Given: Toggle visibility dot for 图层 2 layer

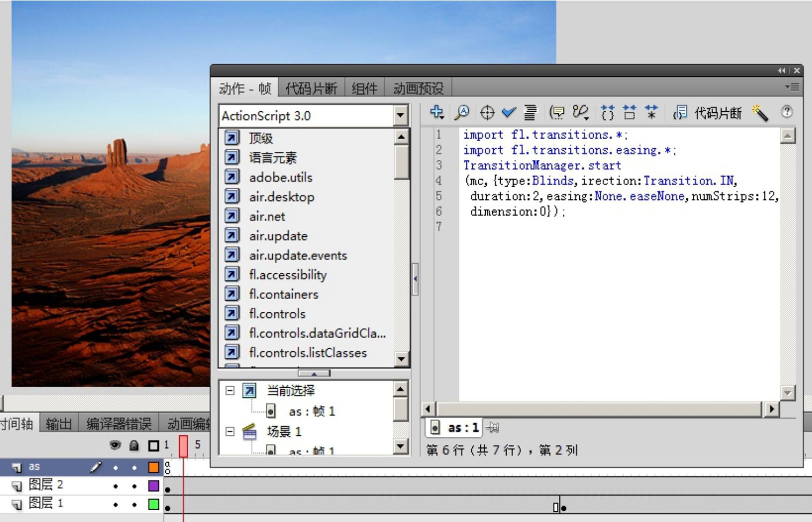Looking at the screenshot, I should coord(116,486).
